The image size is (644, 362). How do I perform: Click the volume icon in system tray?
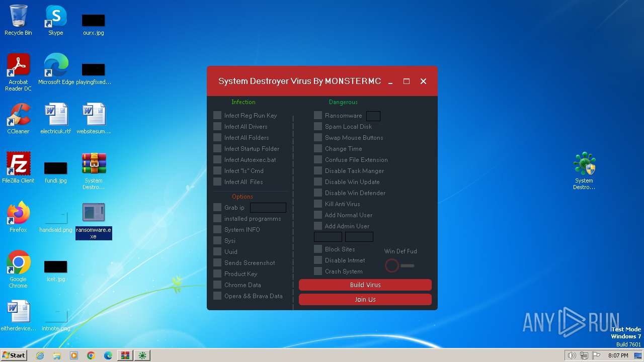(x=572, y=355)
